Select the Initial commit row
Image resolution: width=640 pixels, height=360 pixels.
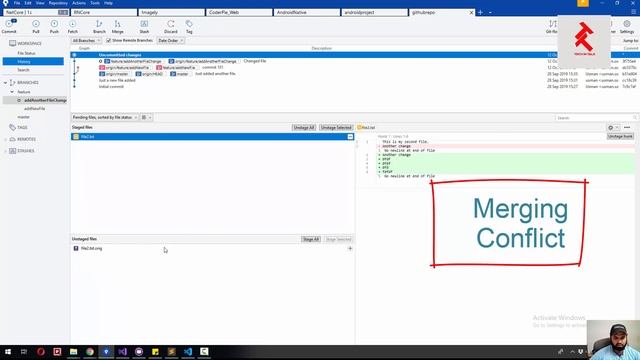(x=111, y=87)
